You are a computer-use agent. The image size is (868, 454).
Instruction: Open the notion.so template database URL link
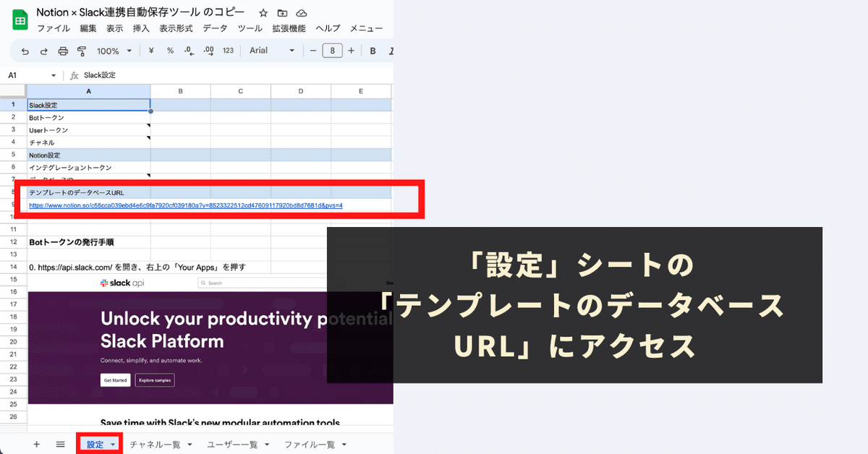(x=186, y=205)
